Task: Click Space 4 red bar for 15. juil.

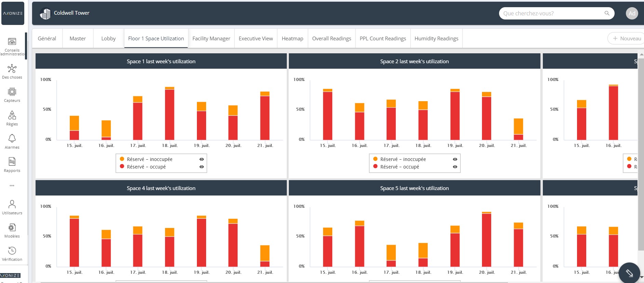Action: 74,242
